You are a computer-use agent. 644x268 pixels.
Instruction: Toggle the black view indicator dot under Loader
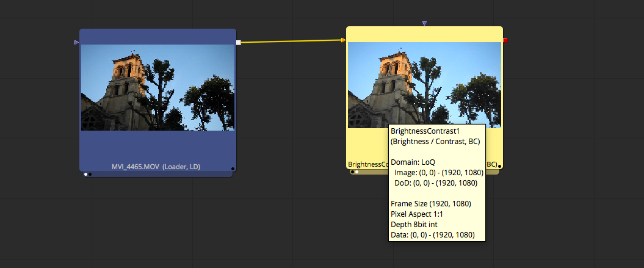tap(90, 175)
